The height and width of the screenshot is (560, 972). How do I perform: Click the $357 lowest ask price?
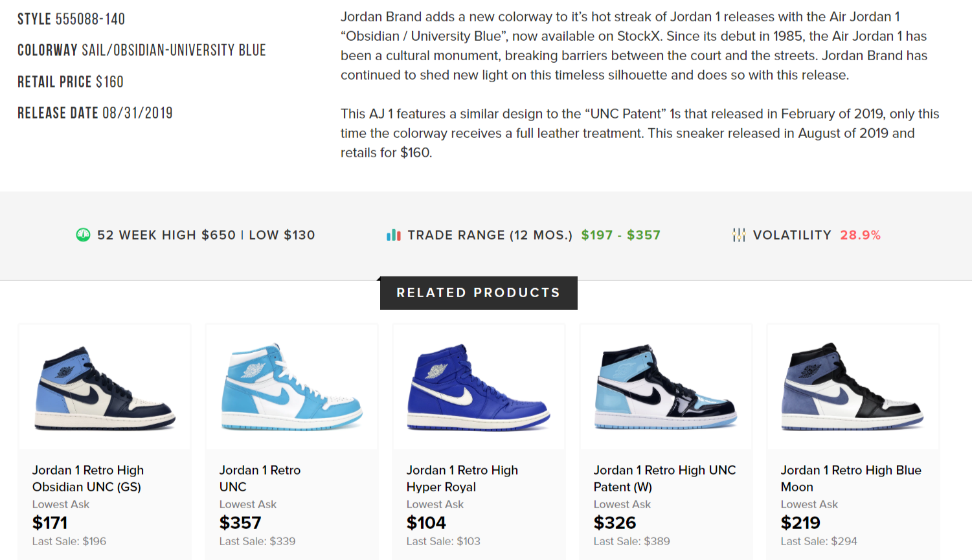[x=240, y=522]
